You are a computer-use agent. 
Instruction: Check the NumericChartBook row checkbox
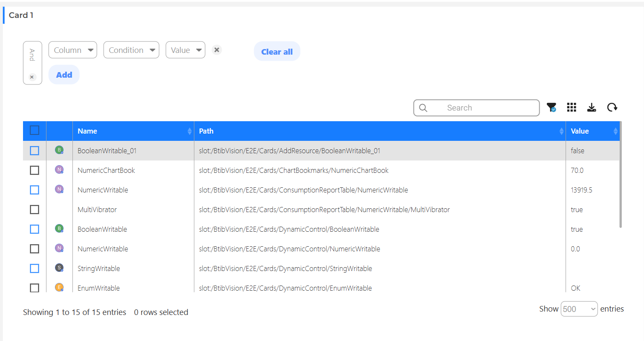pyautogui.click(x=35, y=170)
